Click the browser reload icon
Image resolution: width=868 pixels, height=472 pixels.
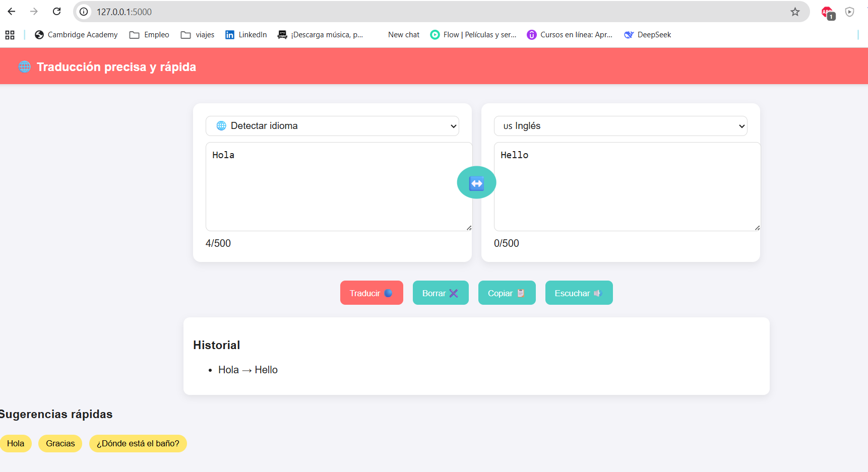pyautogui.click(x=57, y=12)
